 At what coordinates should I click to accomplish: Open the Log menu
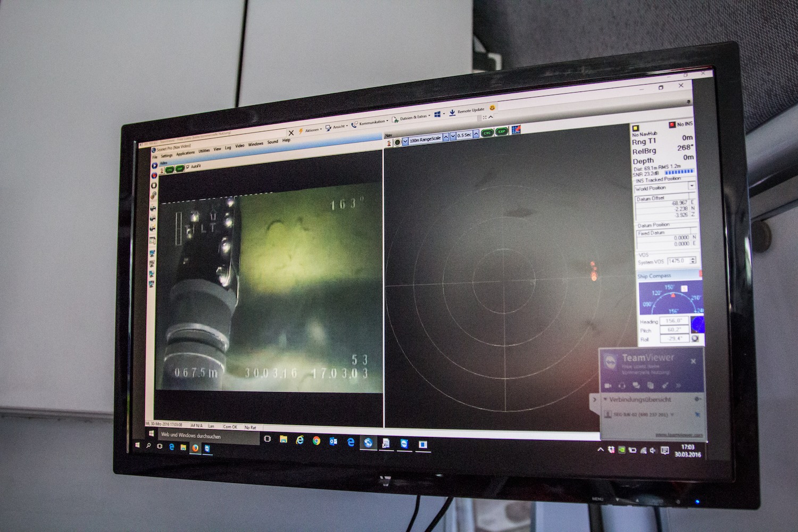tap(228, 148)
